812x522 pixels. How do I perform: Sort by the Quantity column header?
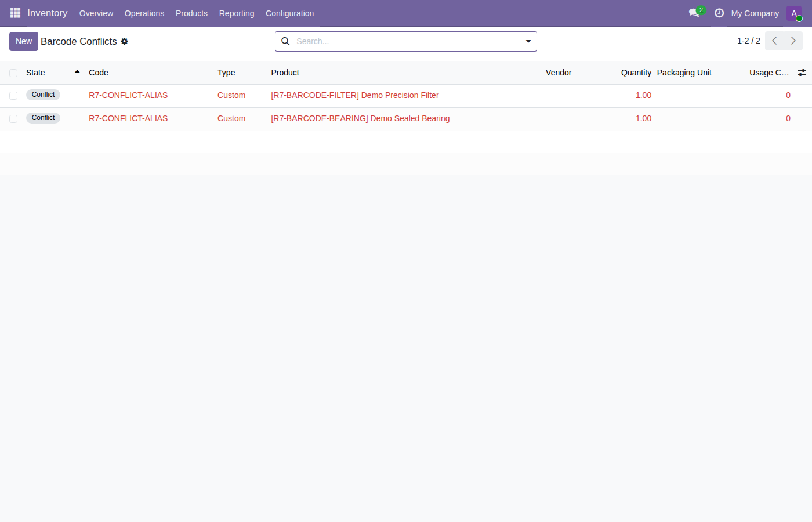636,72
